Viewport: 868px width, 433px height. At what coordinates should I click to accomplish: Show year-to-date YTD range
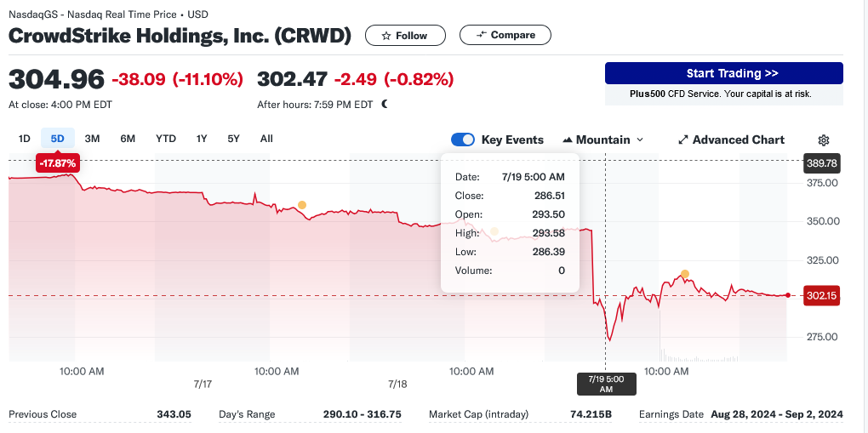click(x=166, y=139)
